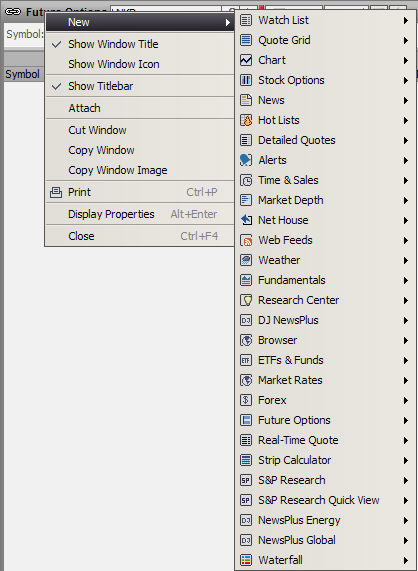This screenshot has width=418, height=571.
Task: Click the Waterfall colored icon
Action: 246,560
